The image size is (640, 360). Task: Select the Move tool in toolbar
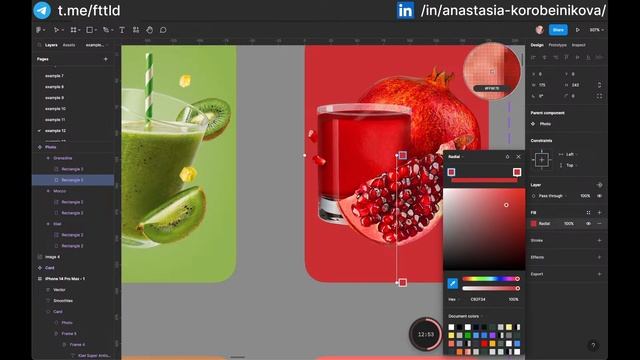pyautogui.click(x=56, y=30)
